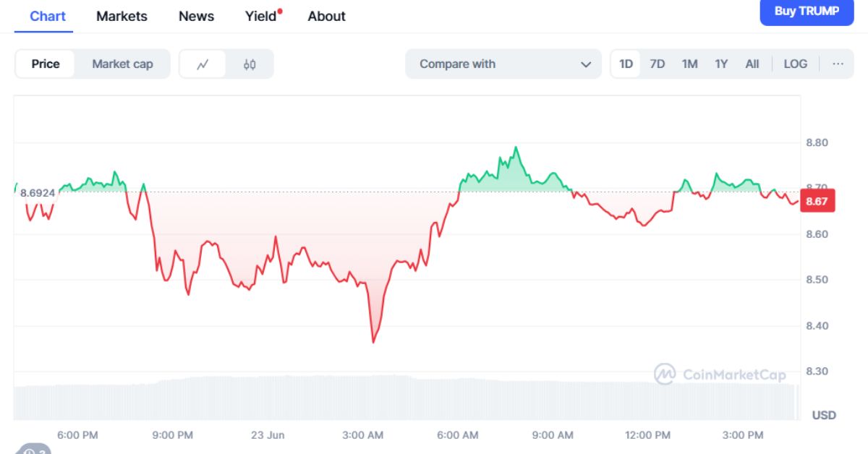Click the red 8.67 current price tag
The image size is (868, 454).
point(817,201)
